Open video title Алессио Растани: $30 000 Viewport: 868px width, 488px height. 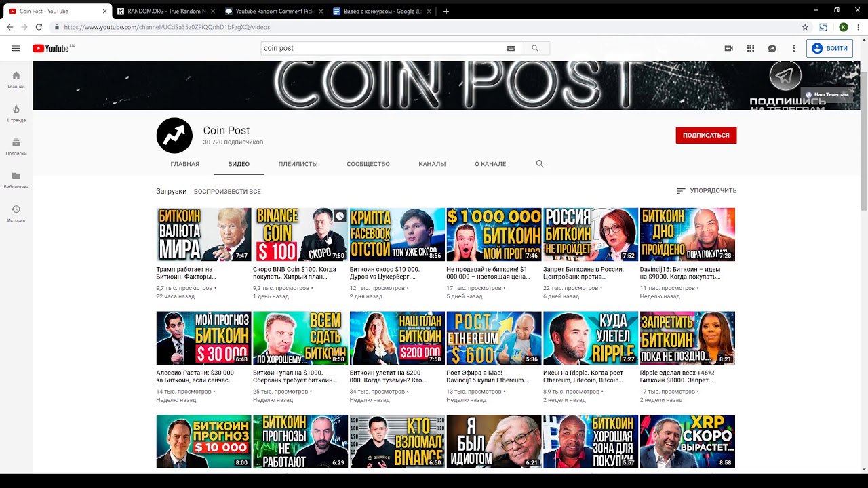click(x=195, y=376)
